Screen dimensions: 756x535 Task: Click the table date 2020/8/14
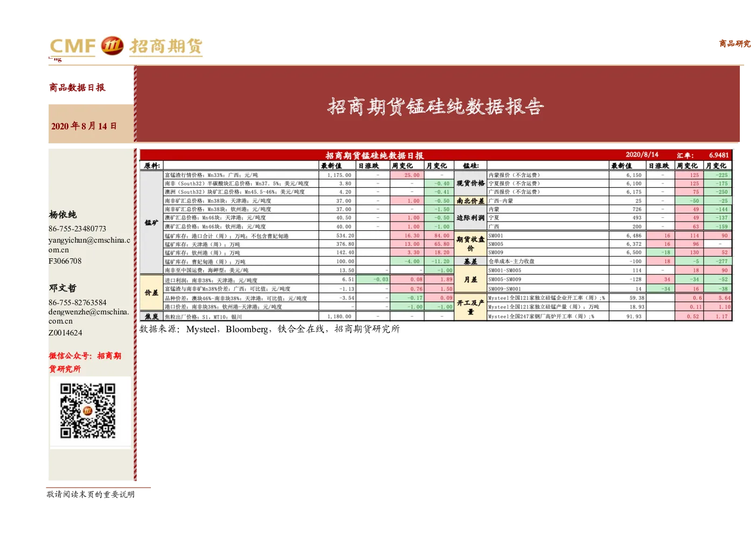pyautogui.click(x=642, y=155)
